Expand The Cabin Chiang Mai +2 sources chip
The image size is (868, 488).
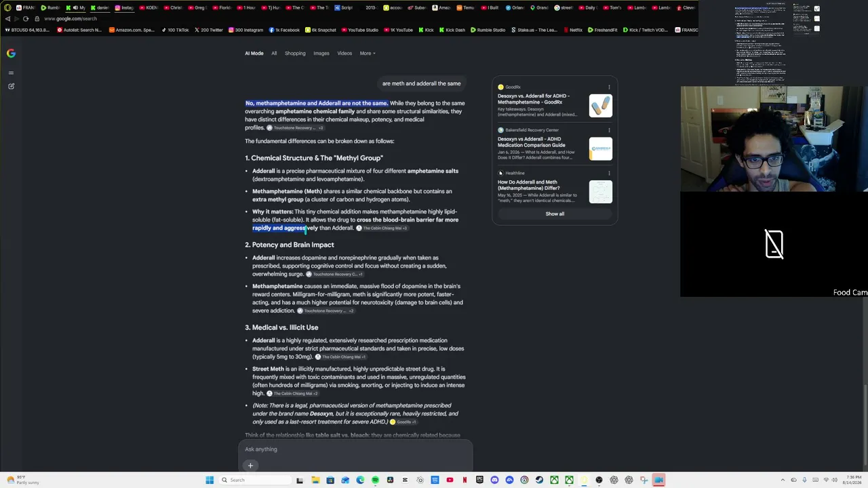(292, 394)
